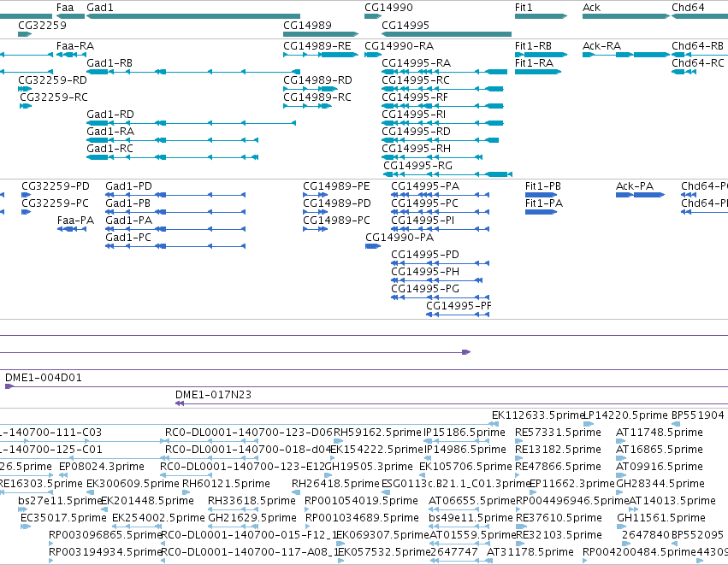Click the Gad1 gene label
The image size is (728, 565).
(100, 8)
